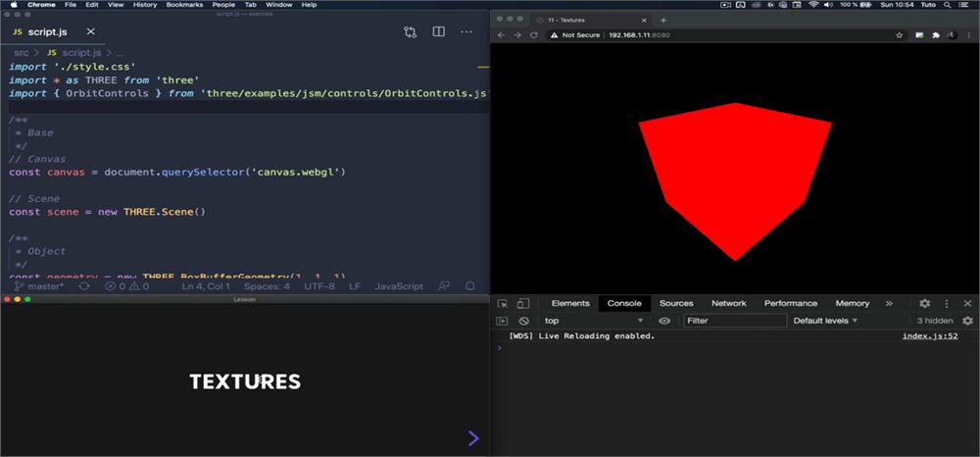
Task: Bookmark page with star icon
Action: click(x=899, y=35)
